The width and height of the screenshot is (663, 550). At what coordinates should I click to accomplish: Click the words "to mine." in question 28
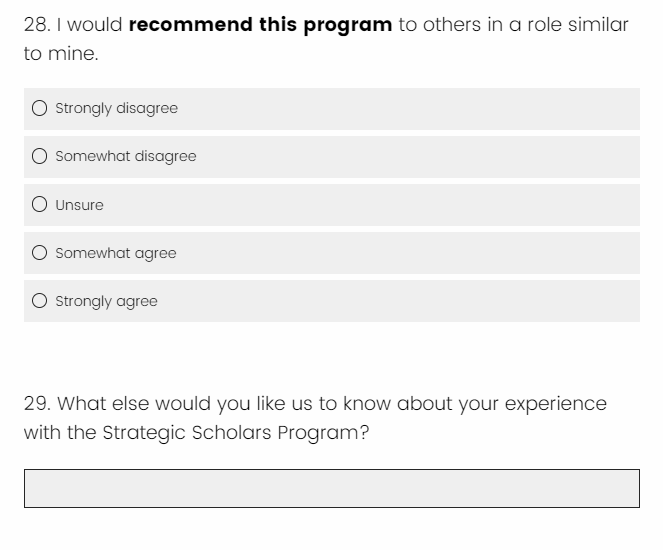tap(60, 54)
